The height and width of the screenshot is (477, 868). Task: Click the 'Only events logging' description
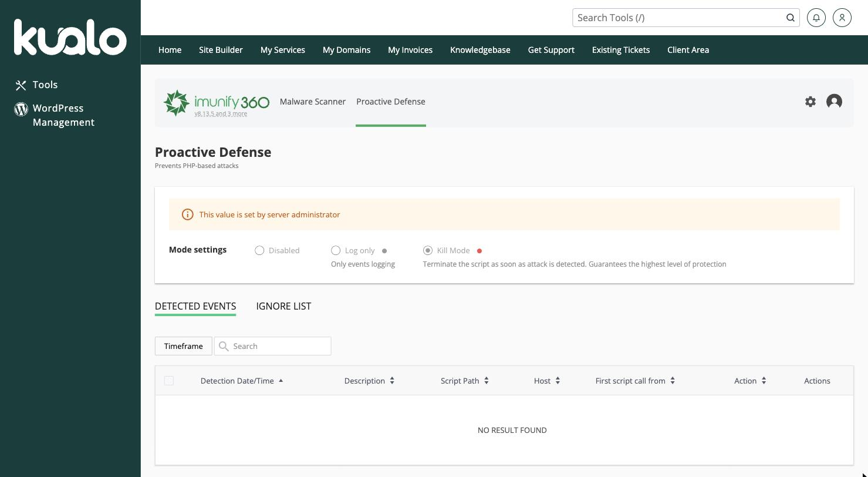(363, 264)
